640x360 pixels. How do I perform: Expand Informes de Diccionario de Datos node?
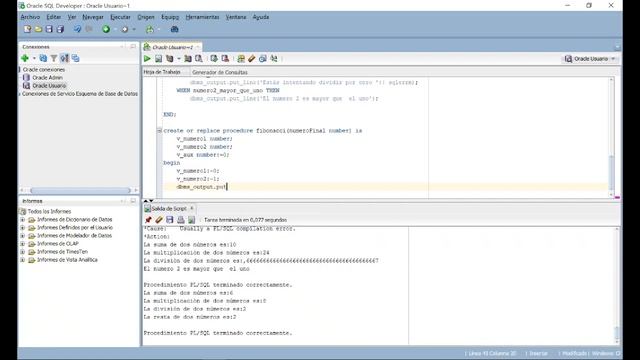[x=22, y=220]
